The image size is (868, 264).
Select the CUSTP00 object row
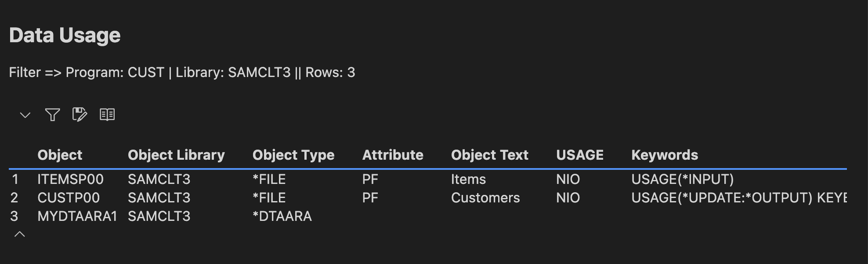(69, 198)
